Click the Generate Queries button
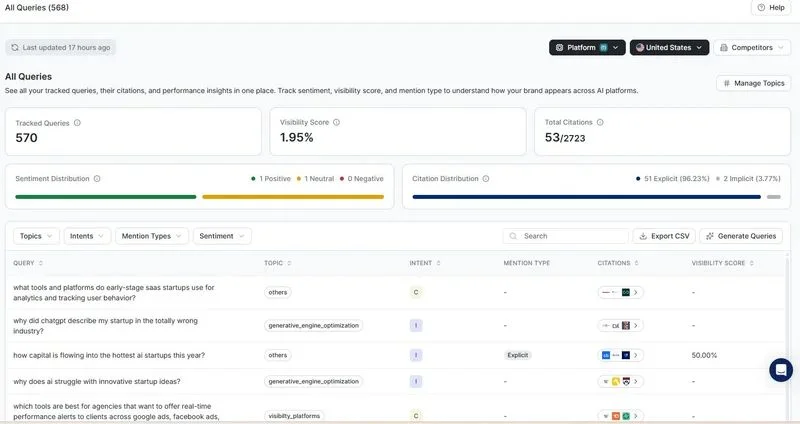The width and height of the screenshot is (800, 424). 741,236
